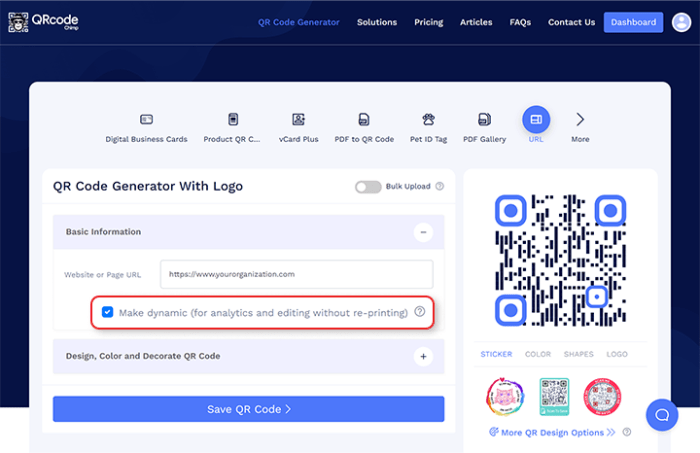Click the QRcode Chimp logo

43,22
